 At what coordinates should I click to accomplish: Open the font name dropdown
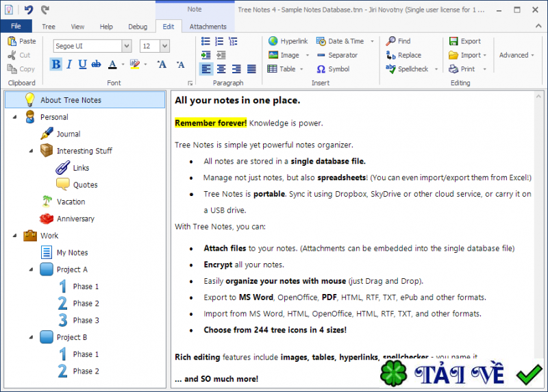click(126, 46)
